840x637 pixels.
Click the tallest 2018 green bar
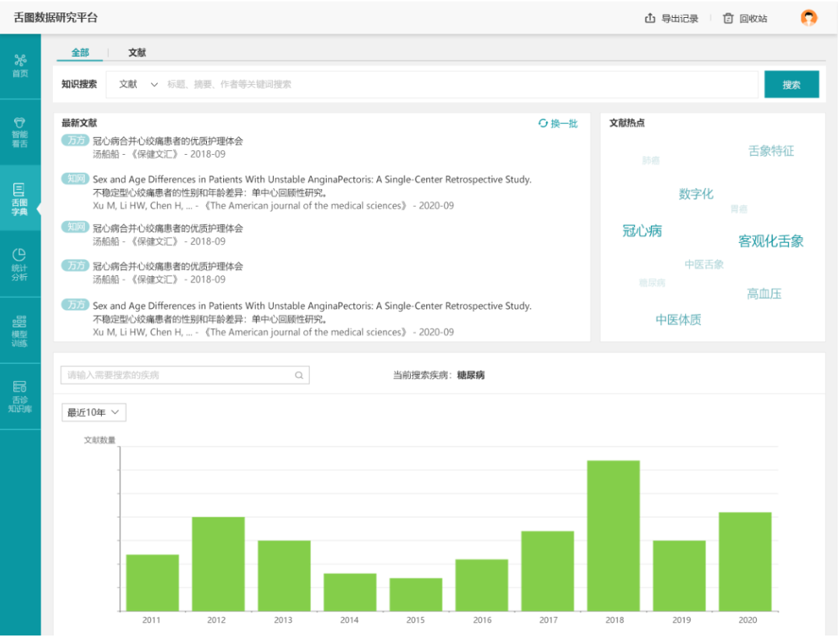point(614,533)
